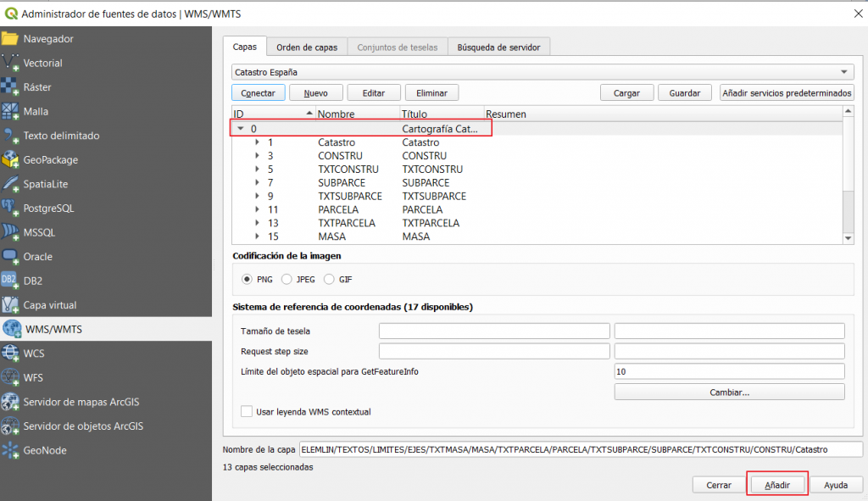This screenshot has height=501, width=868.
Task: Remove connection with Eliminar button
Action: click(431, 93)
